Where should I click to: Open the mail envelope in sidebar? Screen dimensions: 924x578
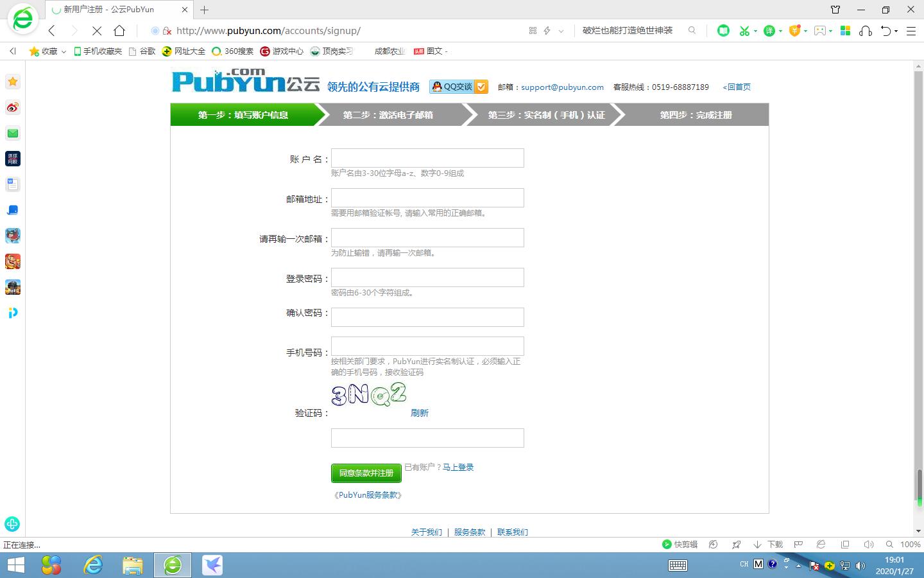click(x=12, y=133)
